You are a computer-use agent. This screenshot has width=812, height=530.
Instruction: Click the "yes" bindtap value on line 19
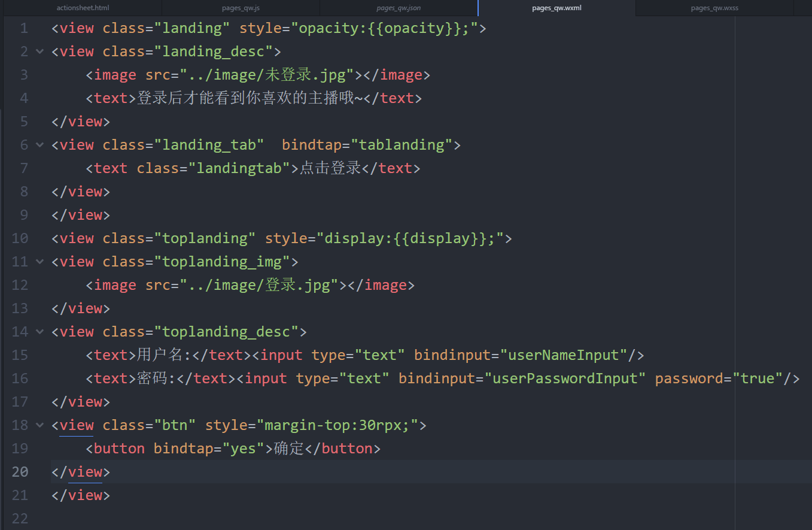coord(243,449)
